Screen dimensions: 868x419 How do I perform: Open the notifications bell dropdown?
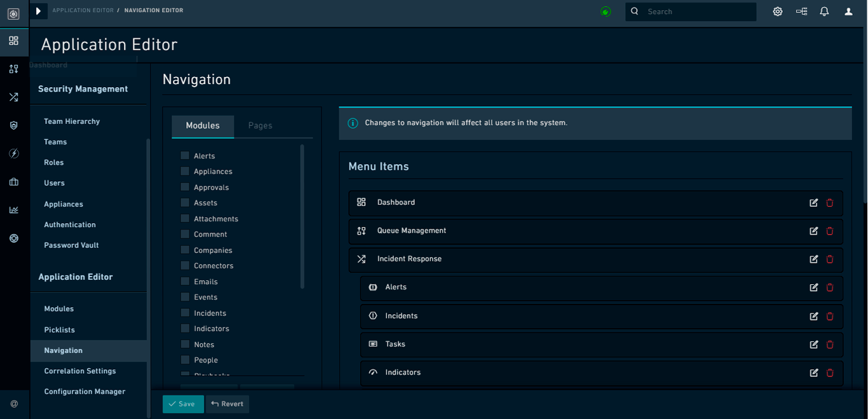(824, 11)
